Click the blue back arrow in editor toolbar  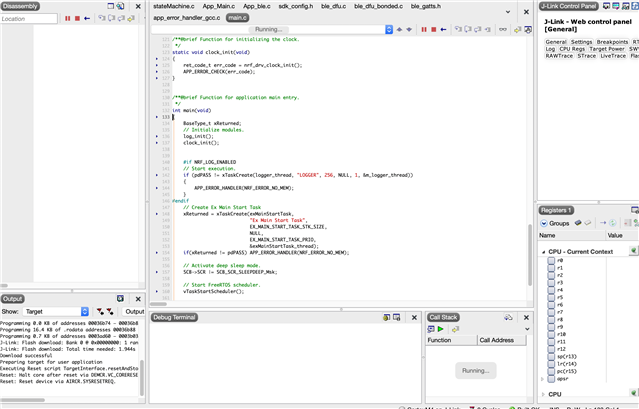click(x=443, y=29)
